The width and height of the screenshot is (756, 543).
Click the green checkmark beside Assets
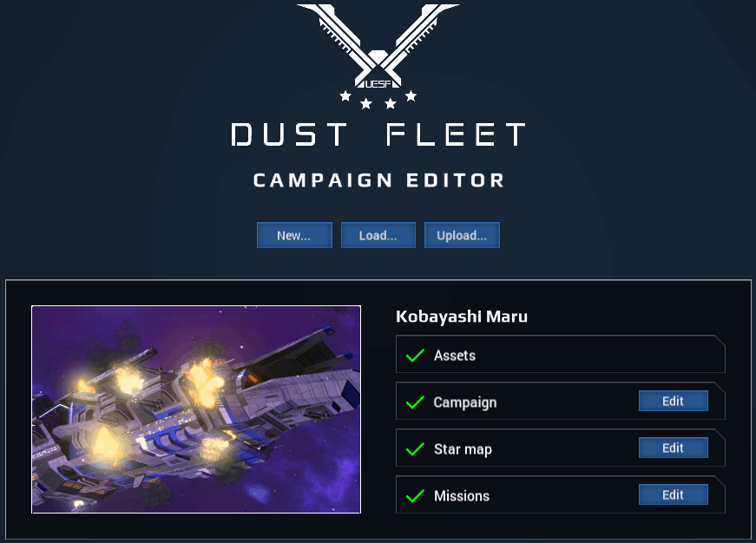coord(415,356)
